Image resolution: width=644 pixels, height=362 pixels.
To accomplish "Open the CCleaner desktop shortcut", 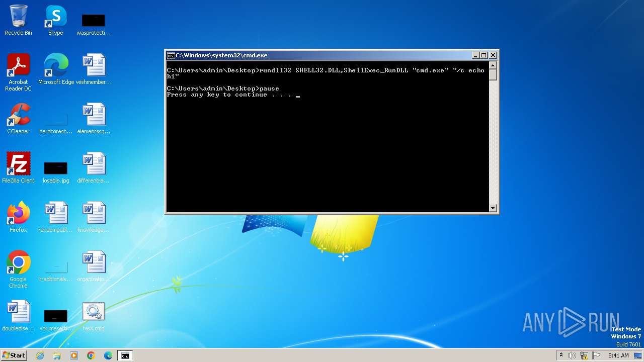I will 18,119.
